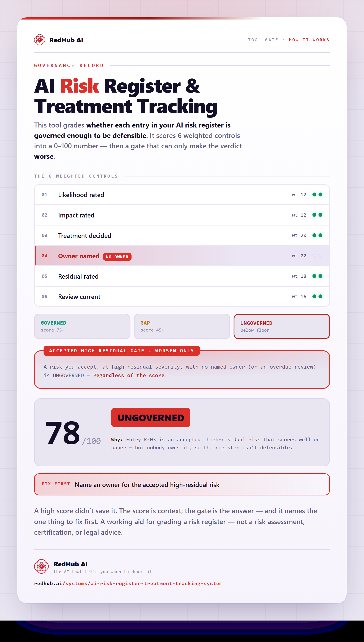Viewport: 364px width, 642px height.
Task: Click green status dots on Likelihood rated row
Action: pos(317,194)
